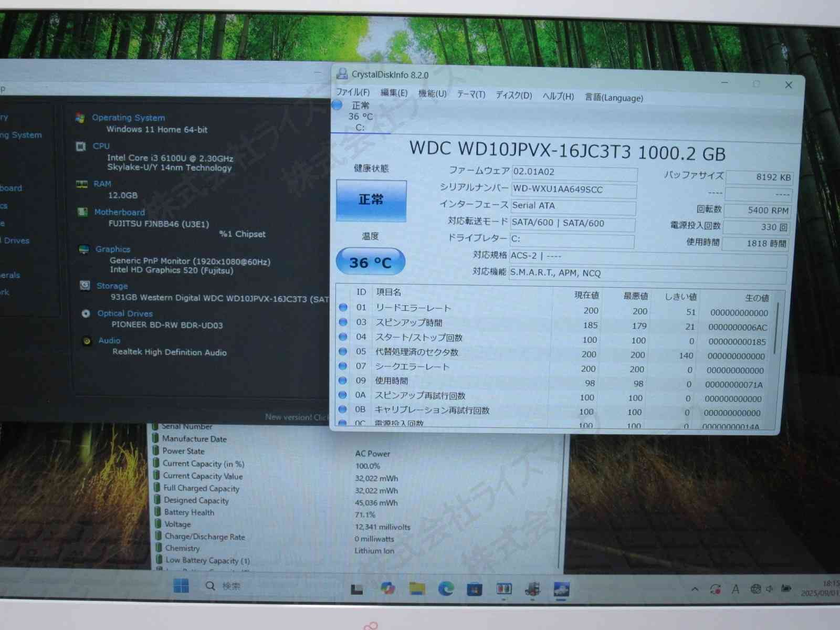Screen dimensions: 840x630
Task: Open the ディスク(D) menu
Action: pyautogui.click(x=514, y=95)
